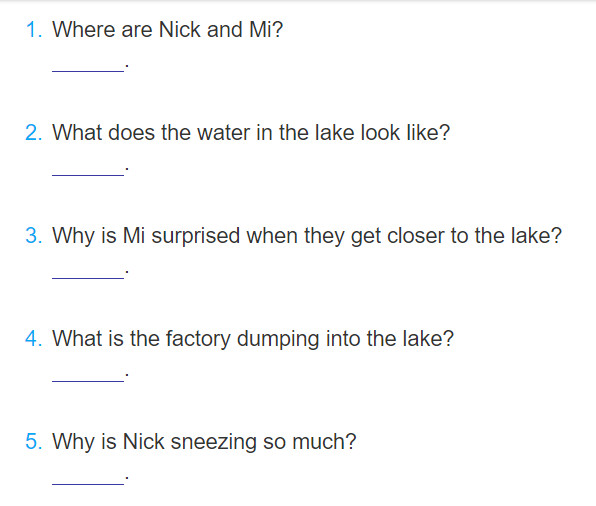Click the sentence about Mi being surprised
596x506 pixels.
[307, 236]
